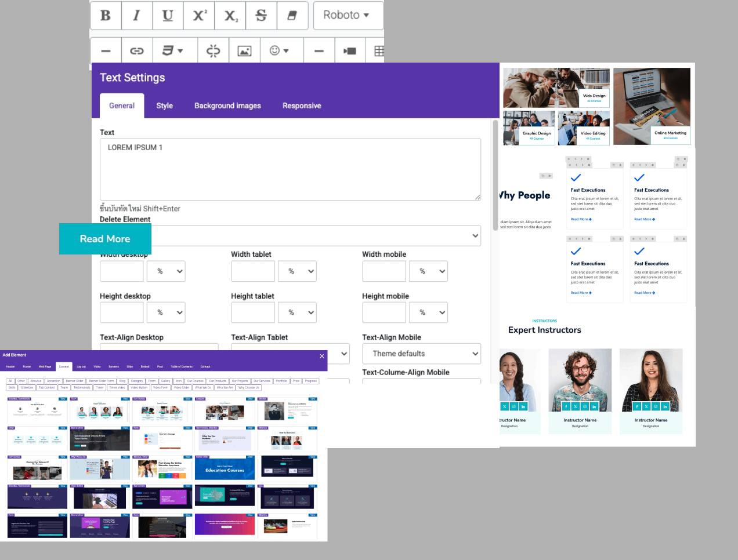The image size is (738, 560).
Task: Close the Add Element panel
Action: (322, 356)
